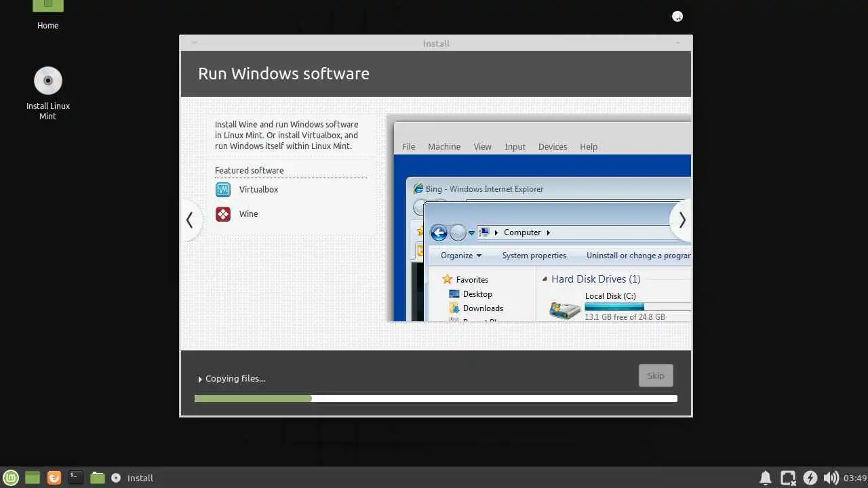868x488 pixels.
Task: Select the Install window taskbar entry
Action: 133,478
